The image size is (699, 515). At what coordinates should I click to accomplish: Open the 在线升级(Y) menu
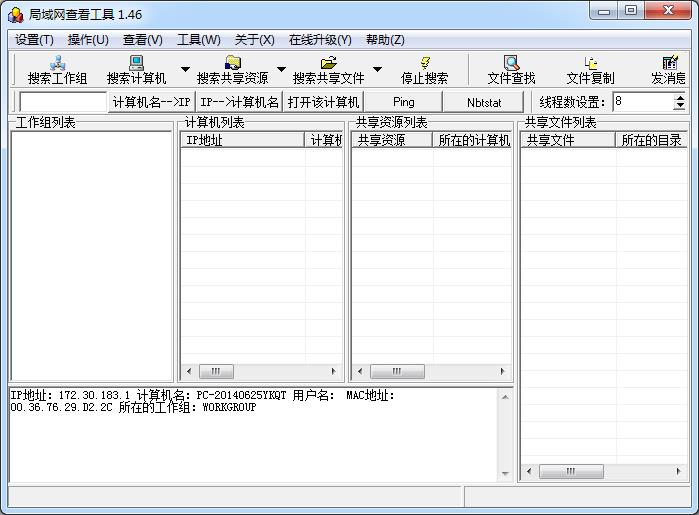[320, 40]
